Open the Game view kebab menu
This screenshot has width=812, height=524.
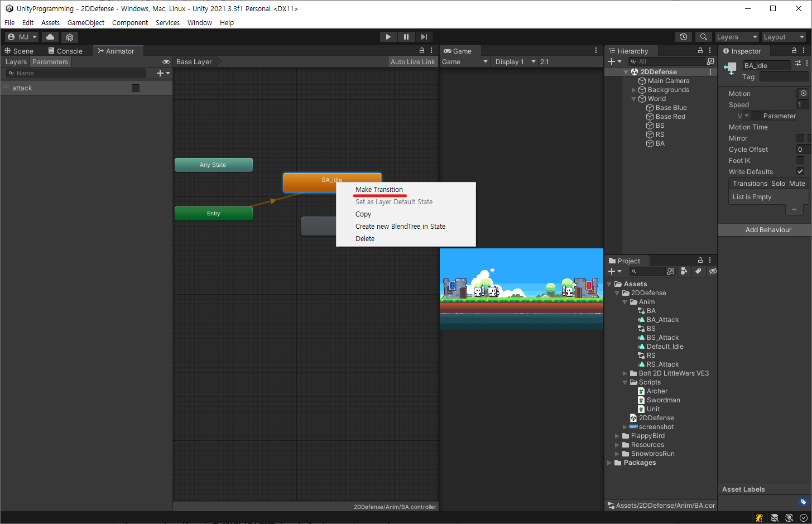[596, 50]
